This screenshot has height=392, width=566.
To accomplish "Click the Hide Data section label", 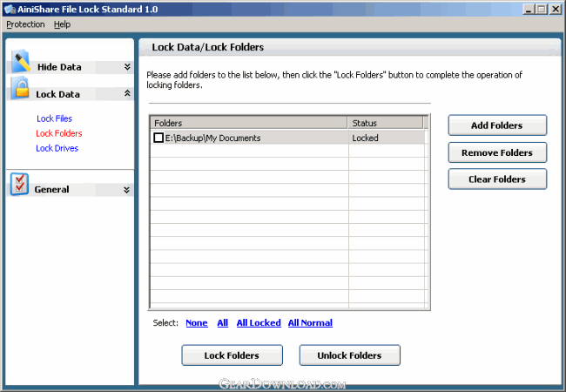I will tap(59, 67).
